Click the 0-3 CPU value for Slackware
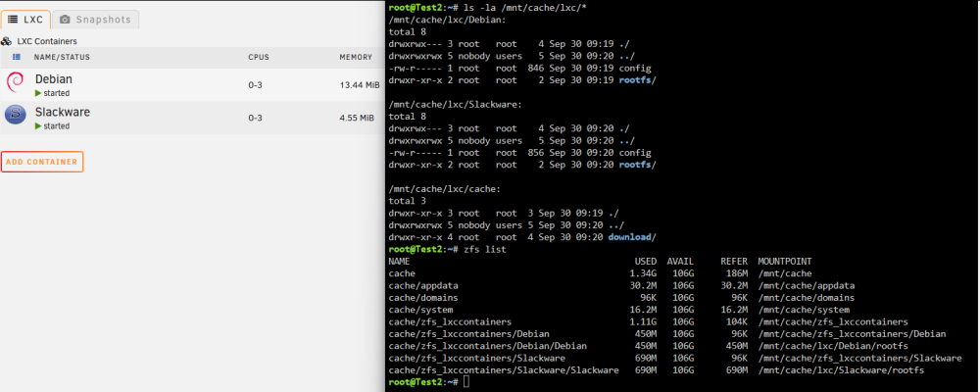This screenshot has width=980, height=392. pos(255,118)
